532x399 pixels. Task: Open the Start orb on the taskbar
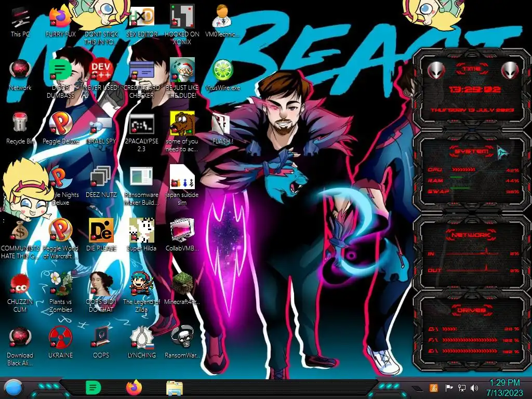(14, 388)
